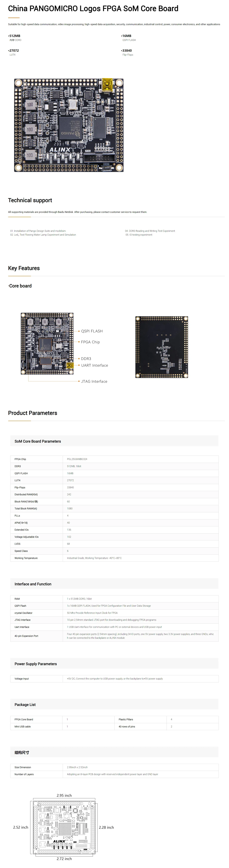The image size is (229, 868).
Task: Click the Package List section header
Action: 25,705
